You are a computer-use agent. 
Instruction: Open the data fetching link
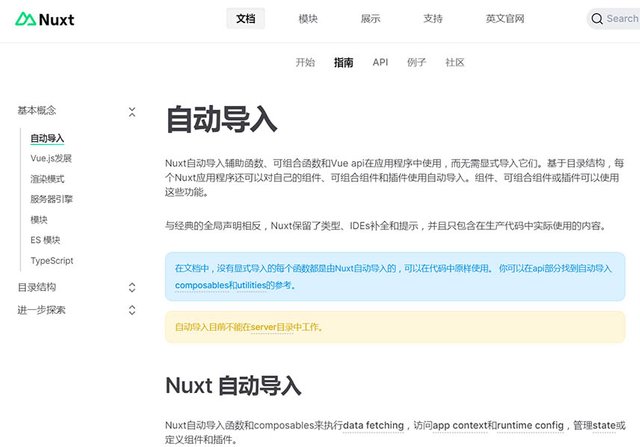373,425
